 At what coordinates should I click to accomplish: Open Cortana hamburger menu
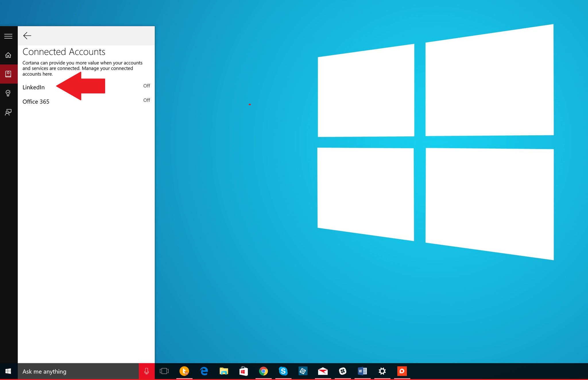pos(8,36)
